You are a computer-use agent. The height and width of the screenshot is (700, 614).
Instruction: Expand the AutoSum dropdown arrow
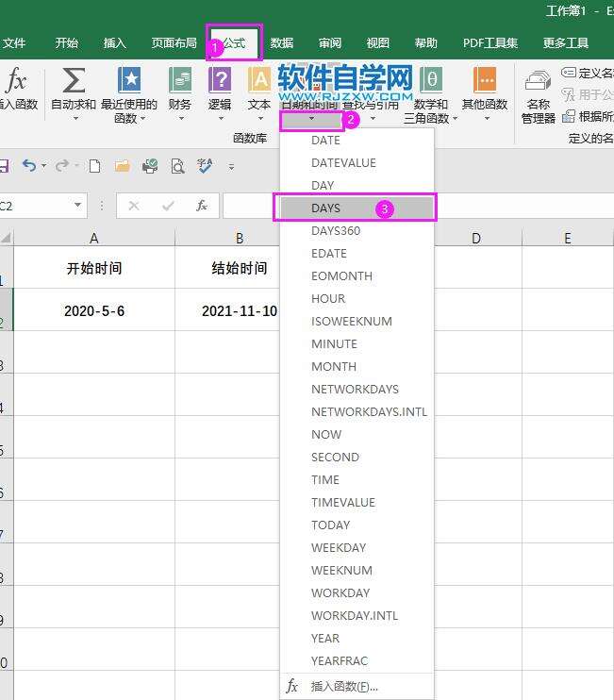coord(75,119)
